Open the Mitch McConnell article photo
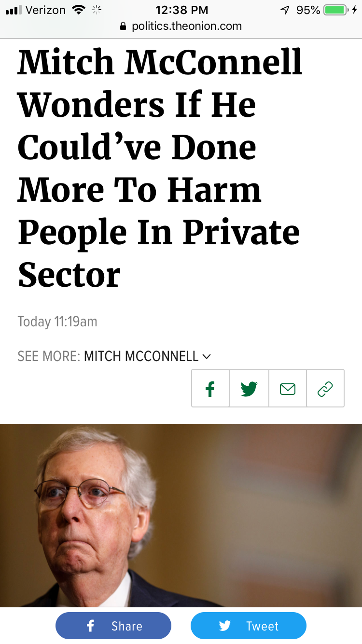Screen dimensions: 362x644 (x=181, y=515)
